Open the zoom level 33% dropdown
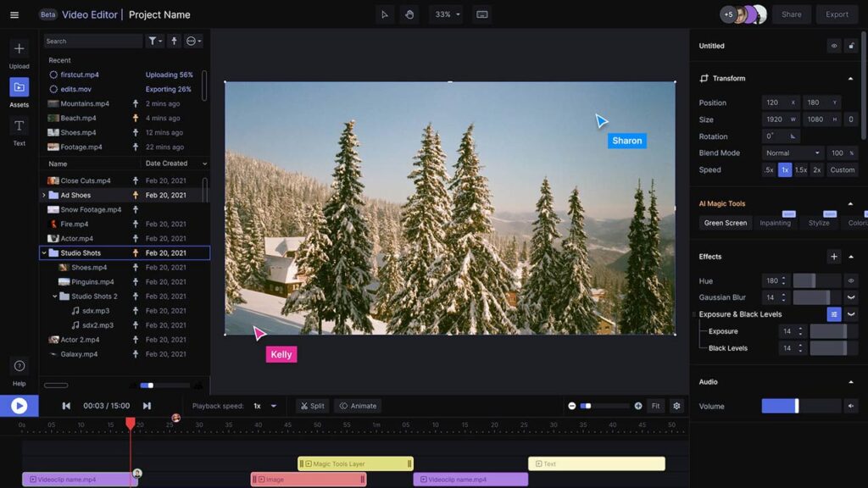The image size is (868, 488). pyautogui.click(x=447, y=14)
